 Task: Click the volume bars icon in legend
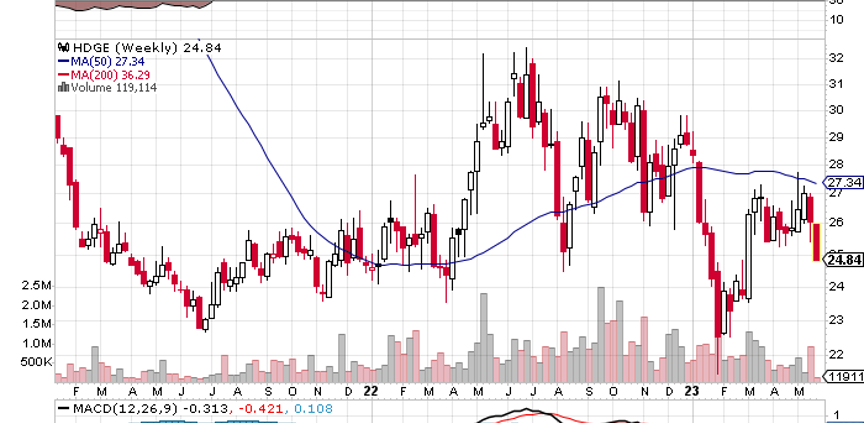[62, 87]
